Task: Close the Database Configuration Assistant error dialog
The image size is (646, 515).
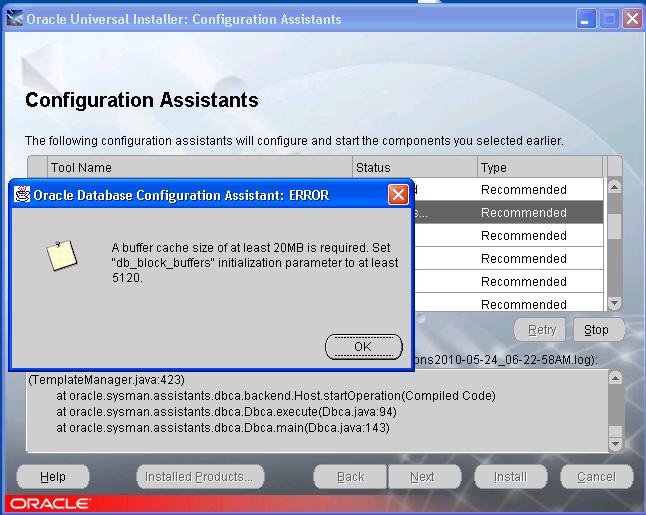Action: coord(397,195)
